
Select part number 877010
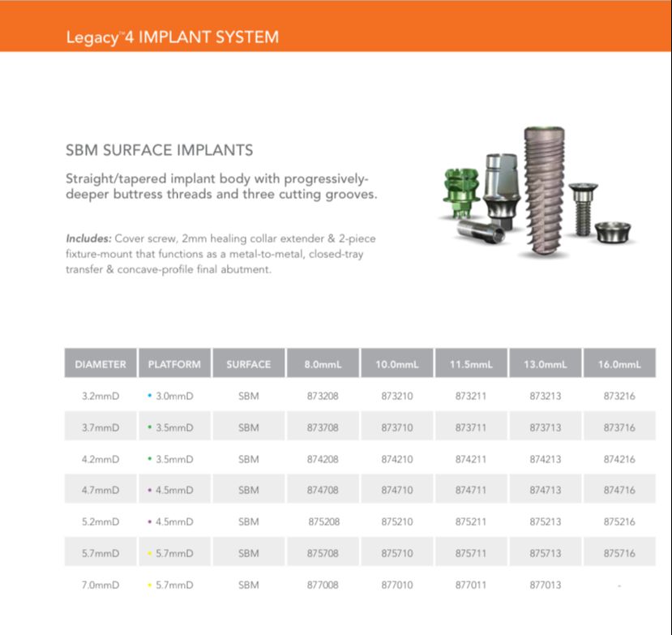click(397, 585)
